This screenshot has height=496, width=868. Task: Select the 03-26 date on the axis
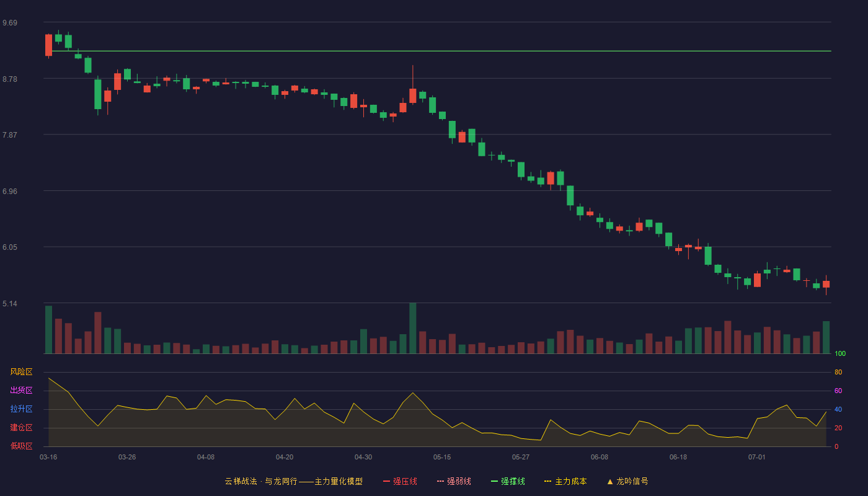point(127,457)
